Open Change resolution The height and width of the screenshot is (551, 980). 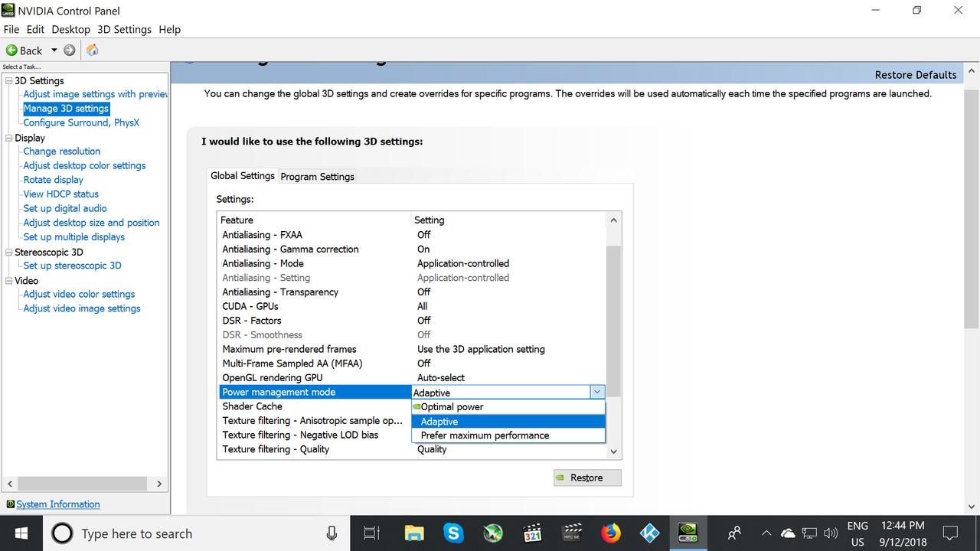pos(62,152)
